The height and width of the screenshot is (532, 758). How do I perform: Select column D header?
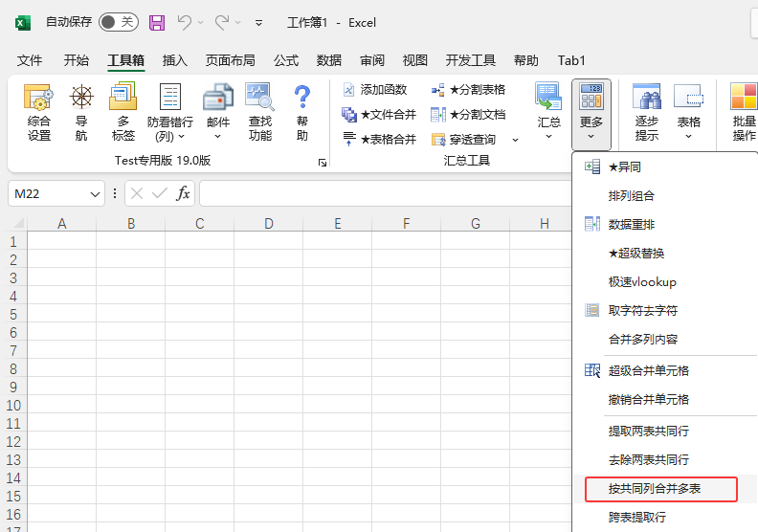(x=269, y=224)
